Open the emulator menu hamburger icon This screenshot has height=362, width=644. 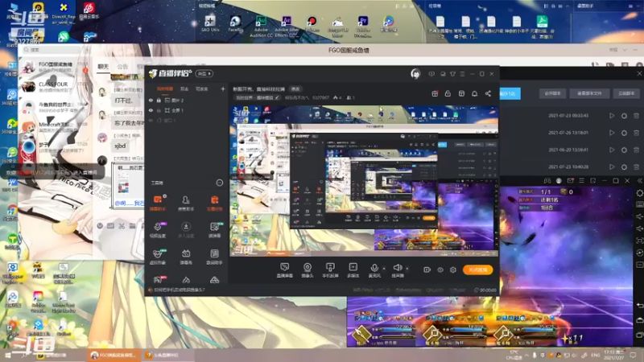(x=581, y=180)
